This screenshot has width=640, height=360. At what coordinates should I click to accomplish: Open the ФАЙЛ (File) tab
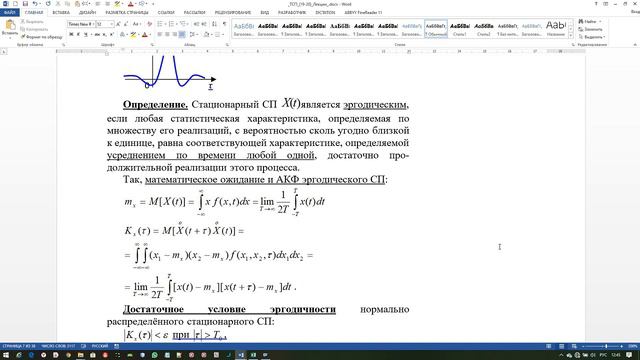(x=9, y=13)
